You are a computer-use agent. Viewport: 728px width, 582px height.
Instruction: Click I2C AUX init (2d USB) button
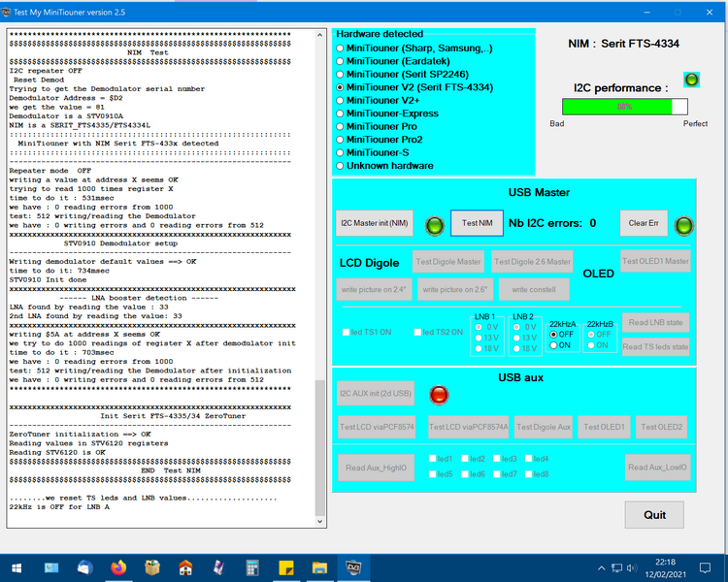pos(376,394)
